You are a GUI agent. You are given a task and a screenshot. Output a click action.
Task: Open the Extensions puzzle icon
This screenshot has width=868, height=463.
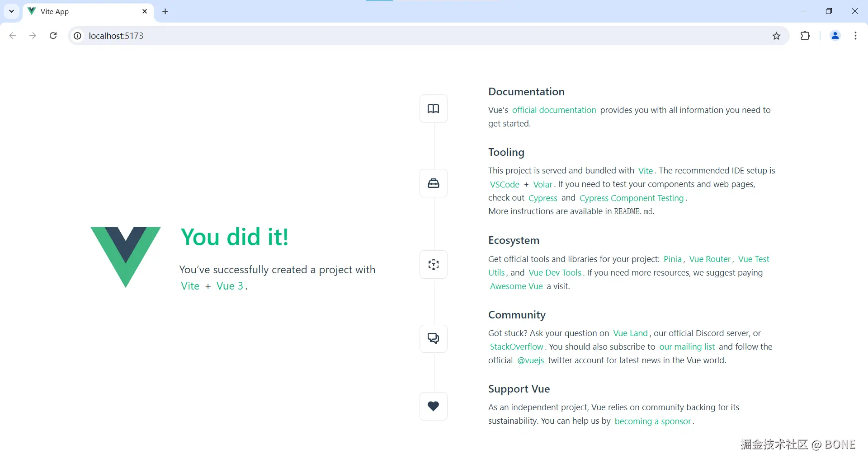[x=805, y=36]
